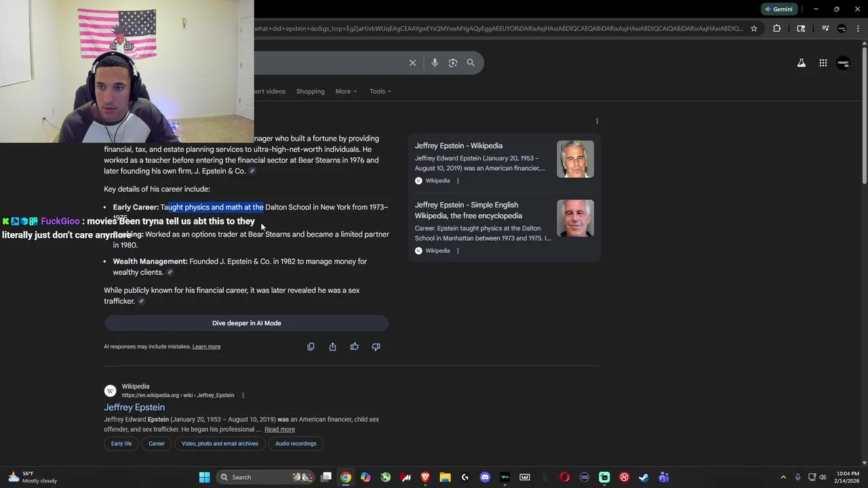The width and height of the screenshot is (868, 488).
Task: Give thumbs up to AI overview
Action: [x=354, y=346]
